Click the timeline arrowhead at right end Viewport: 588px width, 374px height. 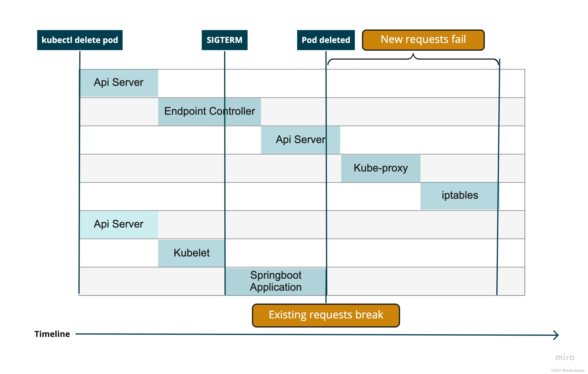click(556, 335)
